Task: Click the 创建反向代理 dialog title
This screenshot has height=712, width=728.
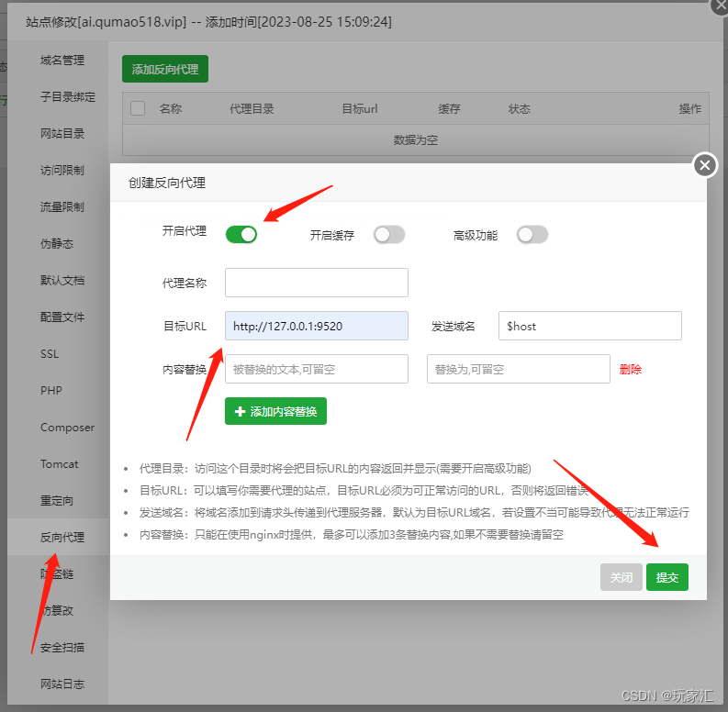Action: click(x=167, y=183)
